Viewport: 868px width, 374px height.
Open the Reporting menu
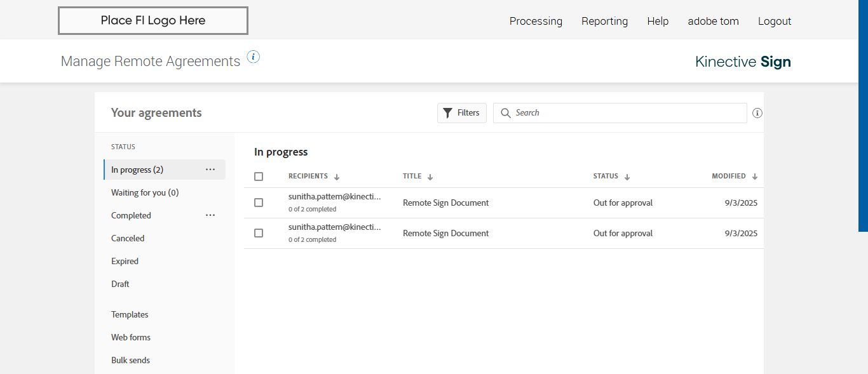click(604, 21)
